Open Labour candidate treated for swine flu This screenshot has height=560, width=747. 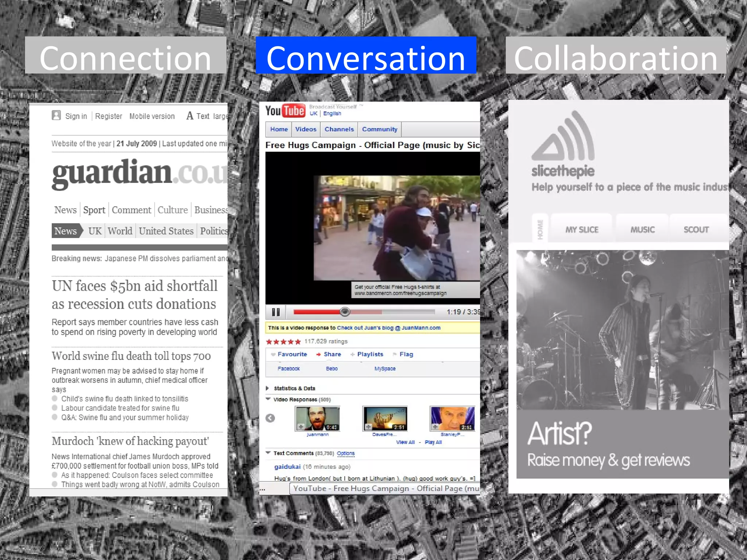point(120,408)
